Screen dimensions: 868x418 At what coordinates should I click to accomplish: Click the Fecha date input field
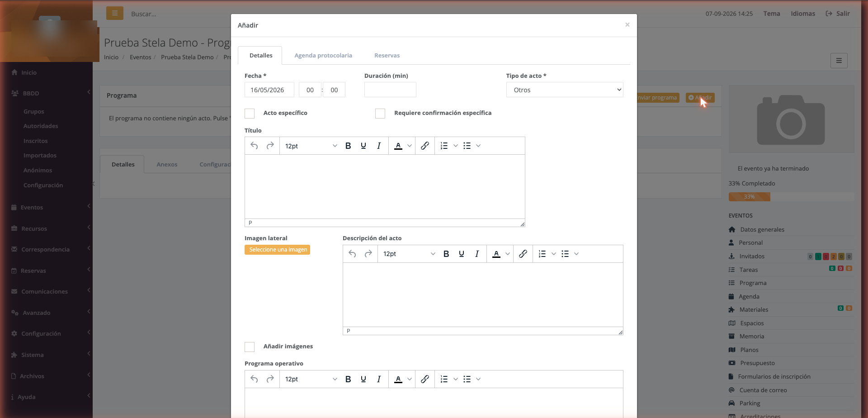click(269, 90)
